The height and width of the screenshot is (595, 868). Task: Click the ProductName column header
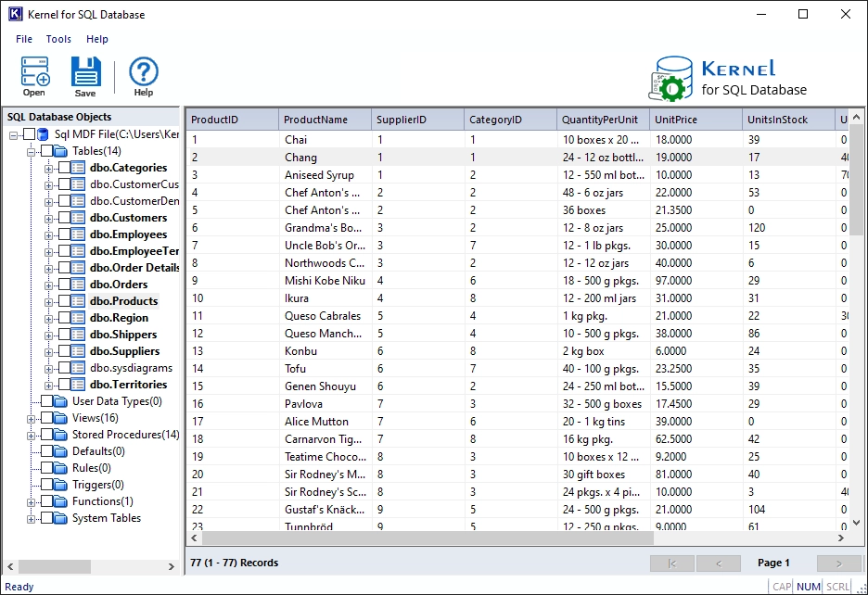[325, 120]
